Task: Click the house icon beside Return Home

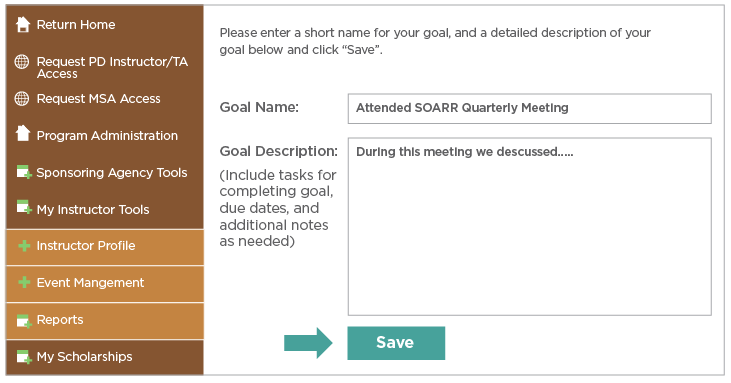Action: (23, 24)
